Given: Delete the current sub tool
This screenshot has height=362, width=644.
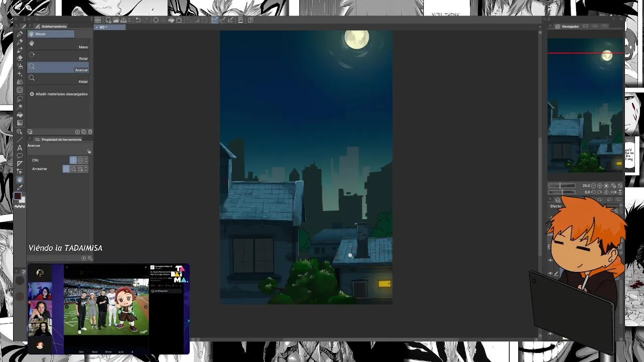Looking at the screenshot, I should tap(90, 132).
